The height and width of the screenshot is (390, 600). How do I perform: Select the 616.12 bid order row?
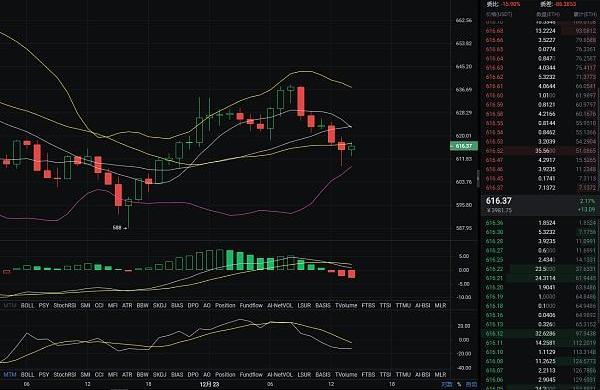click(540, 334)
